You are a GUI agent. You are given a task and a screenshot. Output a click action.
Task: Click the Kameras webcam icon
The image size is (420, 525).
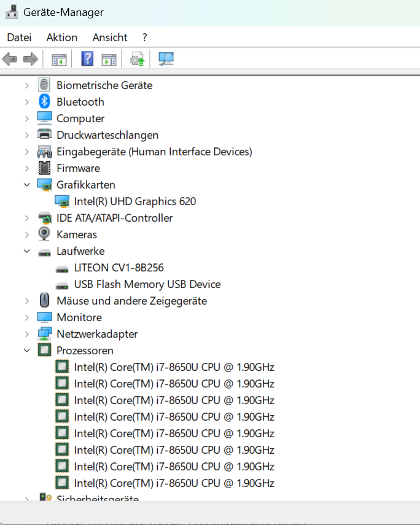pos(44,234)
